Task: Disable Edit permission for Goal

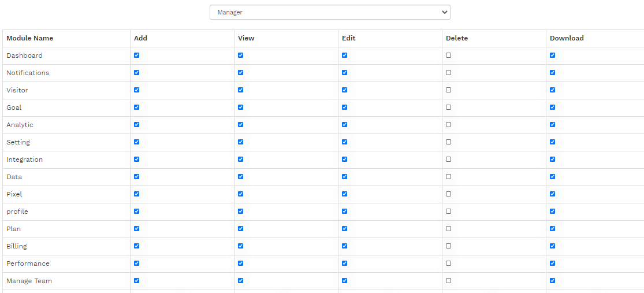Action: (x=345, y=107)
